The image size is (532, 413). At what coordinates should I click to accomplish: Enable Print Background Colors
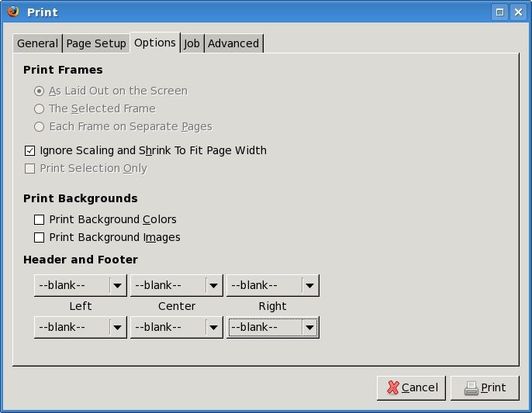(40, 219)
